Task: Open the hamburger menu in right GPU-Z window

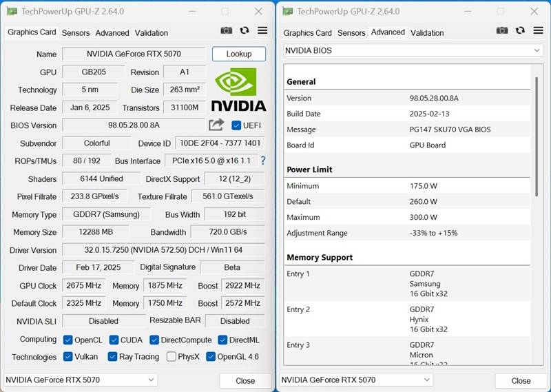Action: pyautogui.click(x=539, y=30)
